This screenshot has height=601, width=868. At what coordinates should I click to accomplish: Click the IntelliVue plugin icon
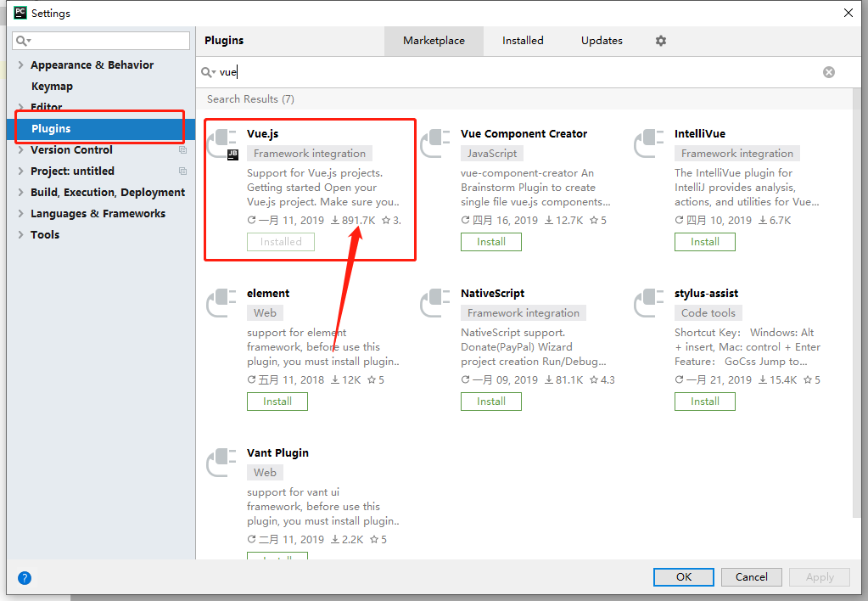tap(649, 143)
